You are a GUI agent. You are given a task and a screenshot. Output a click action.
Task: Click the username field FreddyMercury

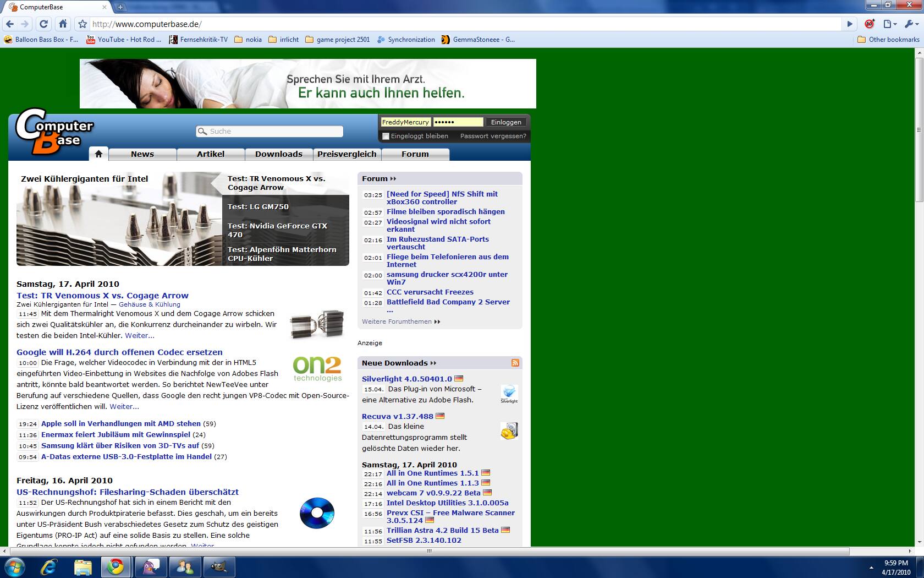coord(406,122)
